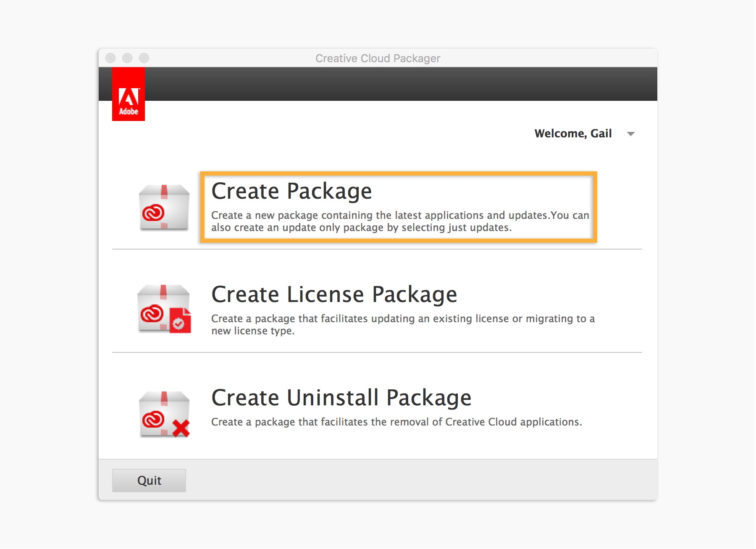Quit the Creative Cloud Packager
Viewport: 756px width, 549px height.
(149, 480)
